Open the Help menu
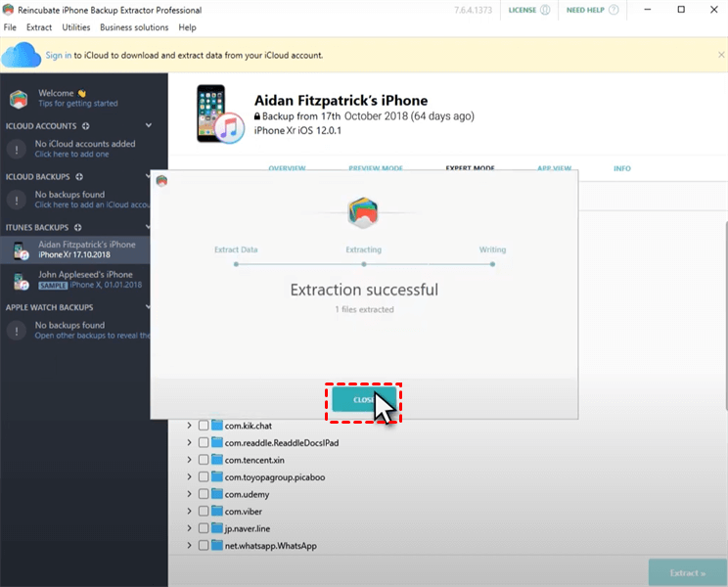Screen dimensions: 728x587 [x=187, y=27]
